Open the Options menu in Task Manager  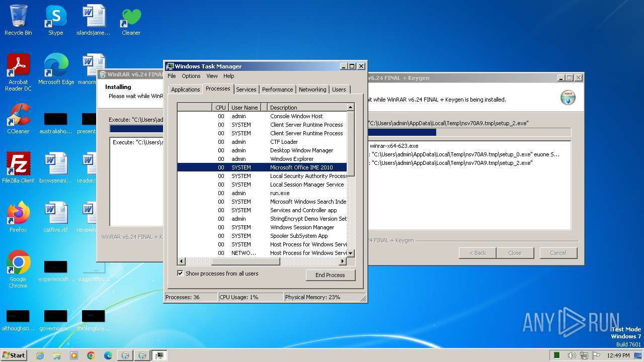(x=191, y=76)
